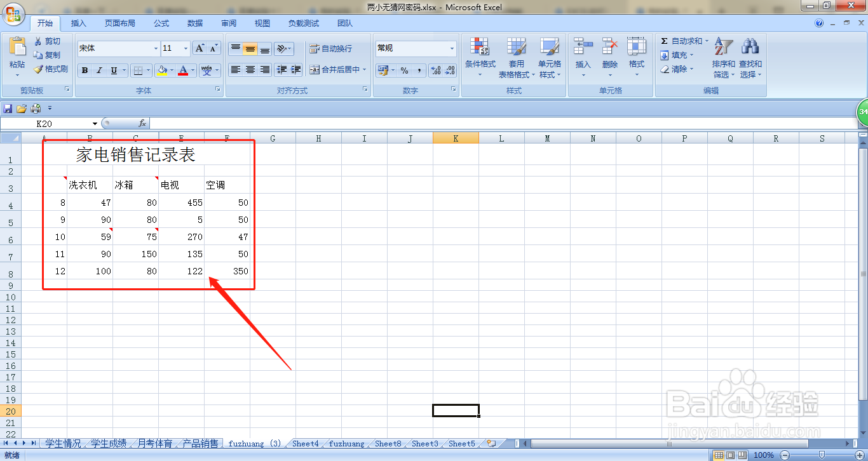The width and height of the screenshot is (868, 461).
Task: Open Sort and Filter (排序和筛选)
Action: pos(723,58)
